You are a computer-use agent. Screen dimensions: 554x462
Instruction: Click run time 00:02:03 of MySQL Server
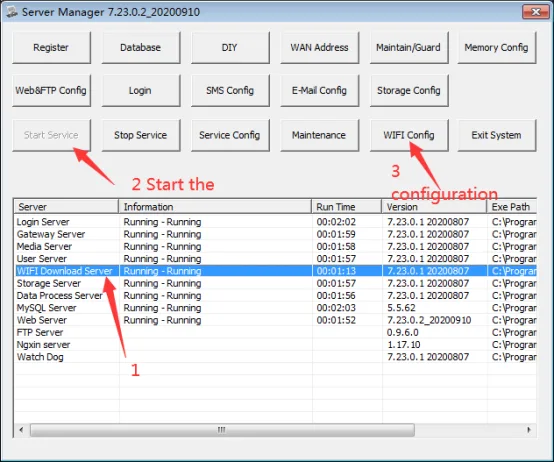pyautogui.click(x=336, y=308)
